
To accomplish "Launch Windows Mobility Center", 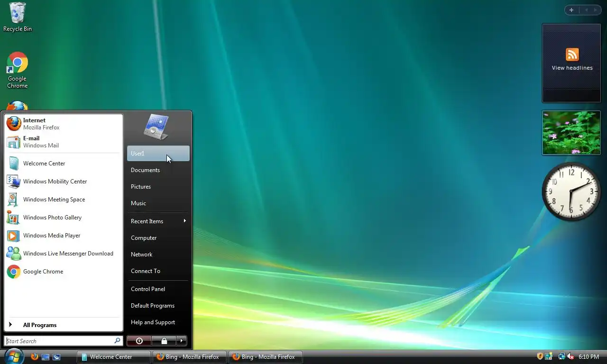I will (64, 182).
